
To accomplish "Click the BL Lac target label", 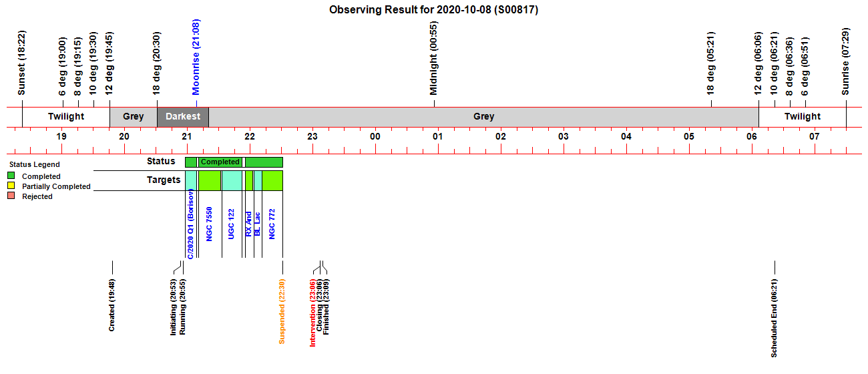I will point(258,224).
